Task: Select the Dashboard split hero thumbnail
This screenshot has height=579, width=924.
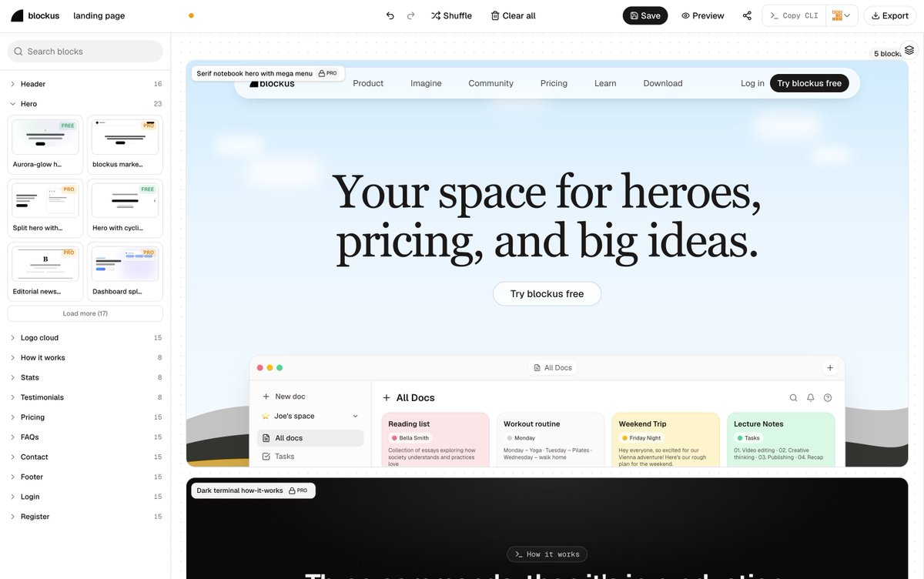Action: point(125,272)
